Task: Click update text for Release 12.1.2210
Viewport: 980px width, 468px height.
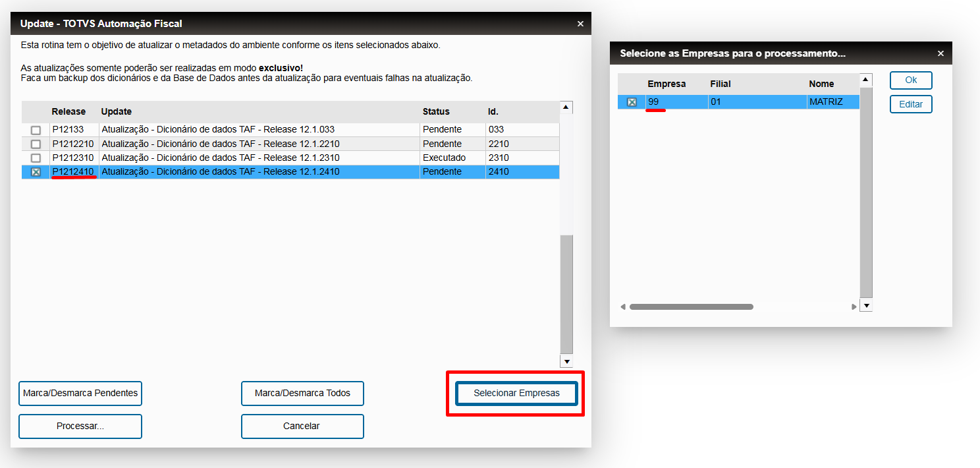Action: coord(221,144)
